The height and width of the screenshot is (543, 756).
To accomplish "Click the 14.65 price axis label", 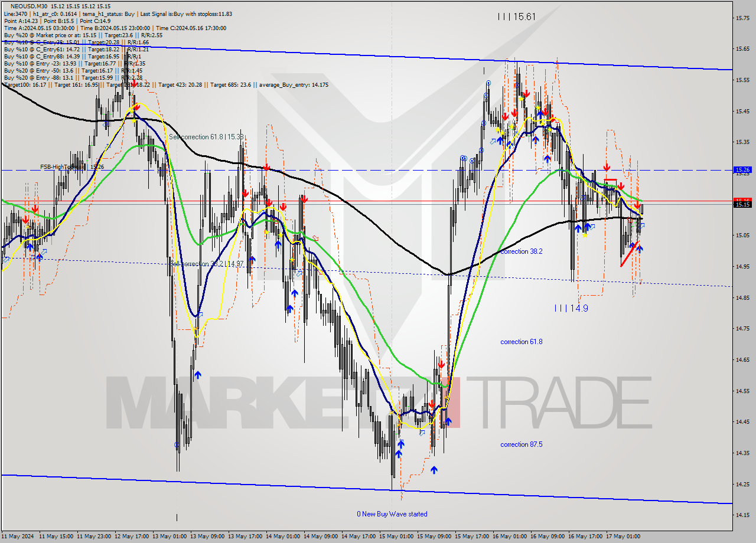I will pyautogui.click(x=742, y=359).
